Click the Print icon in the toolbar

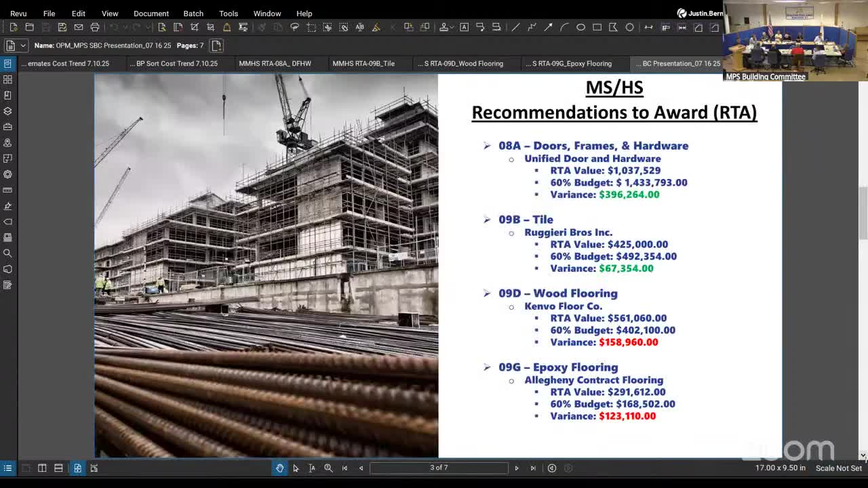[95, 27]
